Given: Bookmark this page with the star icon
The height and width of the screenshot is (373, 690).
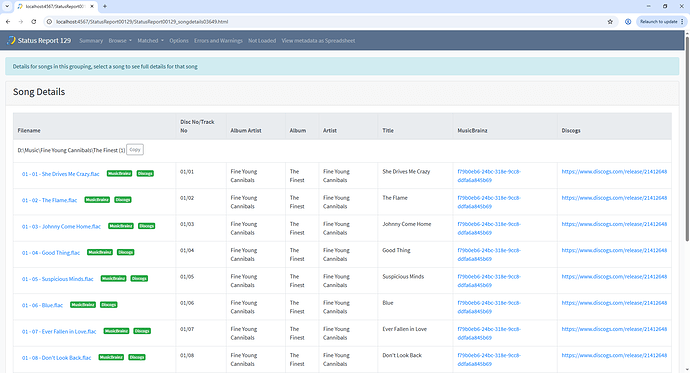Looking at the screenshot, I should [x=610, y=22].
